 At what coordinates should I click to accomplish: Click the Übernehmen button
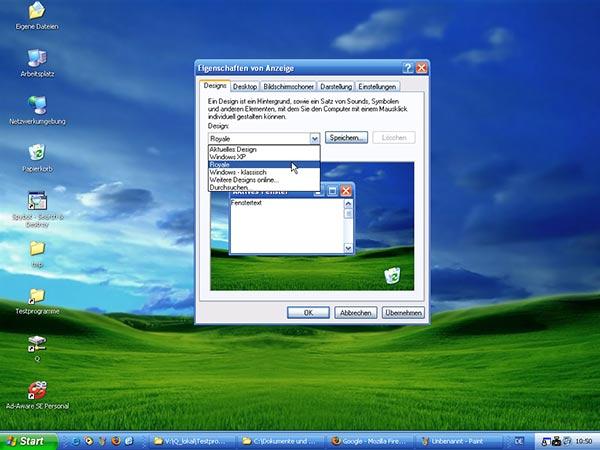pyautogui.click(x=403, y=313)
